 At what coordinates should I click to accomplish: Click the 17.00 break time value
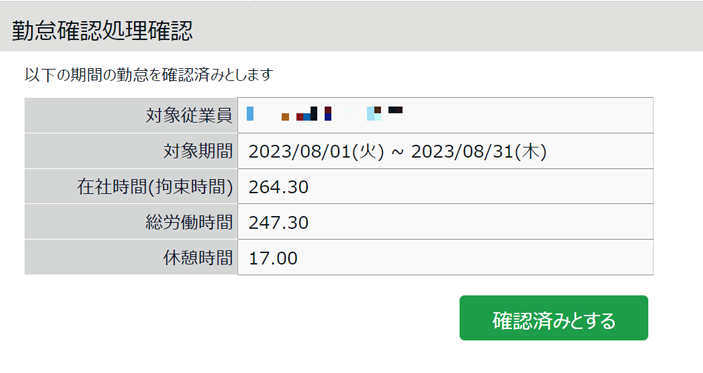point(273,258)
